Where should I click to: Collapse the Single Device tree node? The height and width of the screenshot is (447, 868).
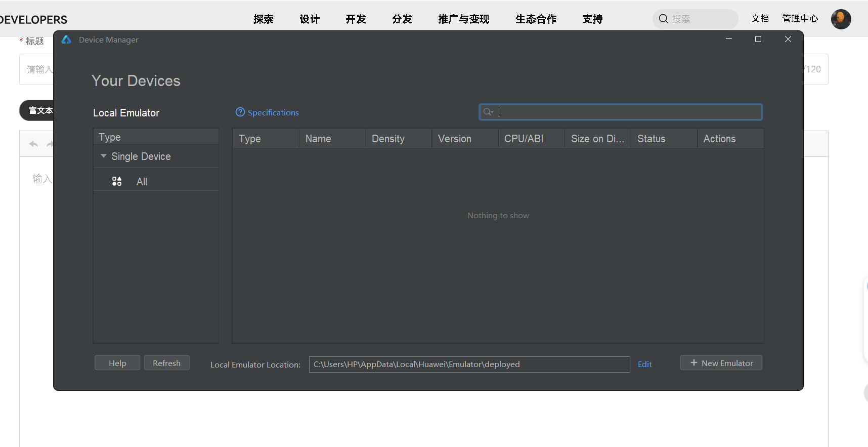tap(104, 156)
